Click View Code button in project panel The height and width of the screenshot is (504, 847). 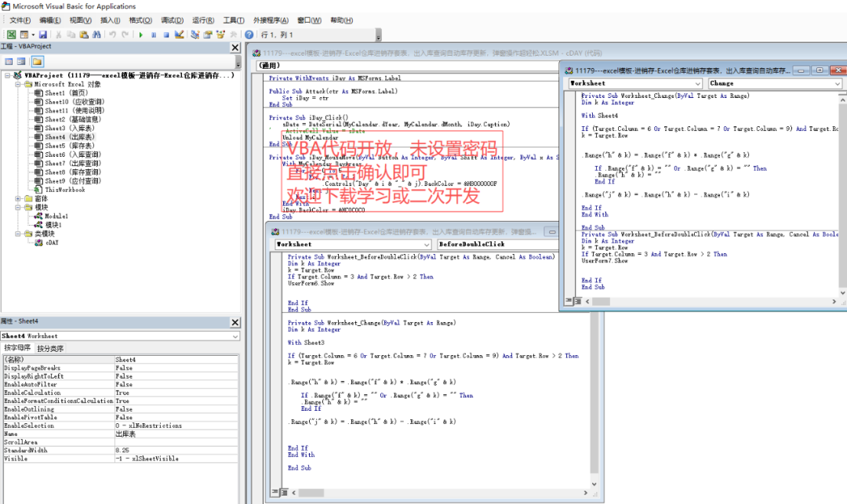coord(9,61)
